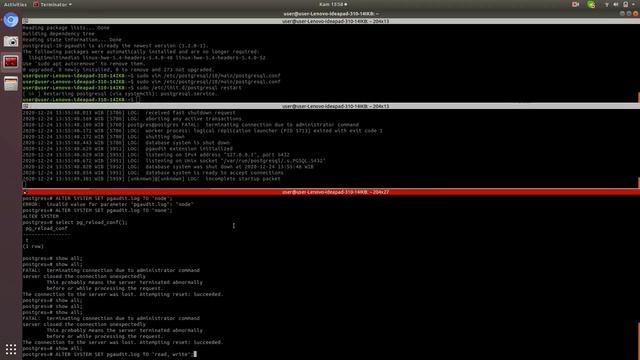Select the Terminator icon in the dock
The height and width of the screenshot is (360, 640).
pos(11,62)
